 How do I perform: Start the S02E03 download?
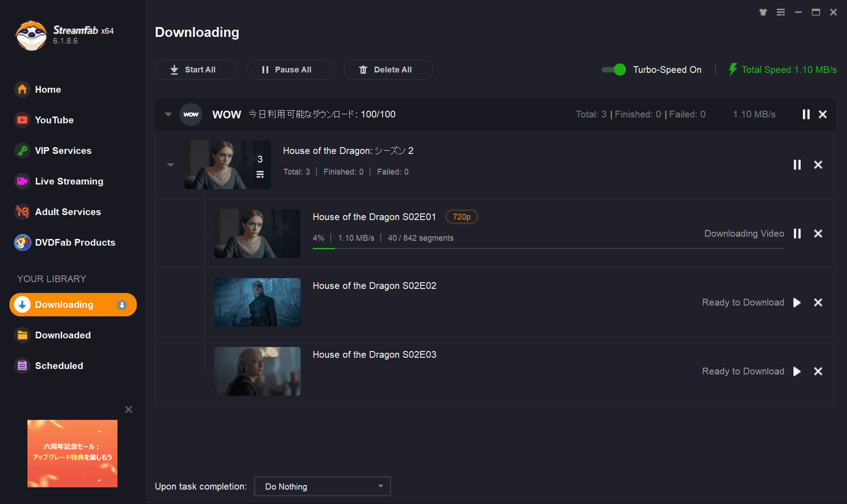pos(797,371)
